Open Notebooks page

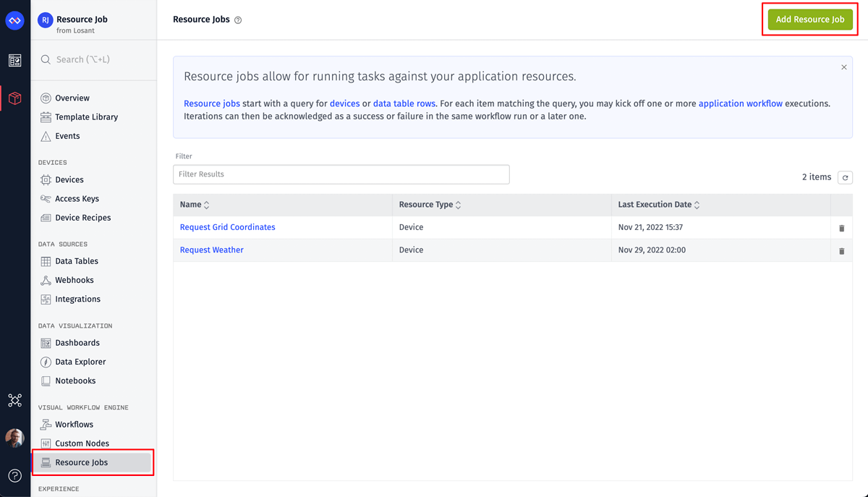click(75, 381)
